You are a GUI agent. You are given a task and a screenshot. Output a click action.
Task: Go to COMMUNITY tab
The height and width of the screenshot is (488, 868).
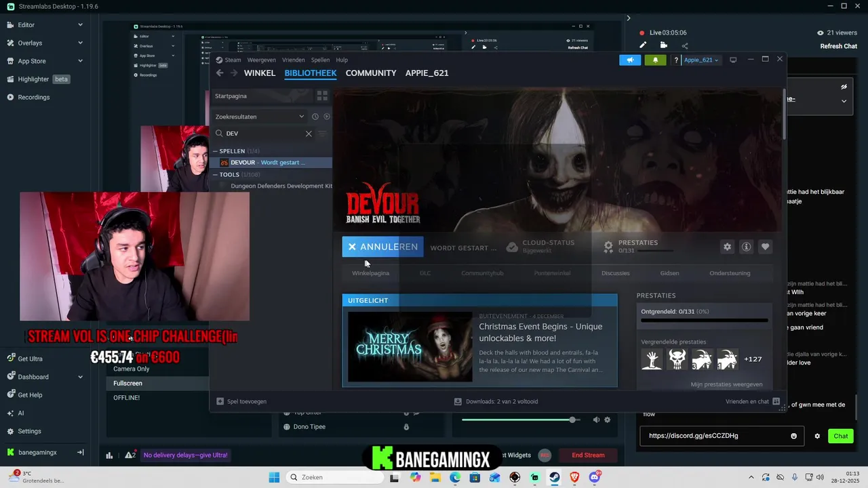point(371,73)
